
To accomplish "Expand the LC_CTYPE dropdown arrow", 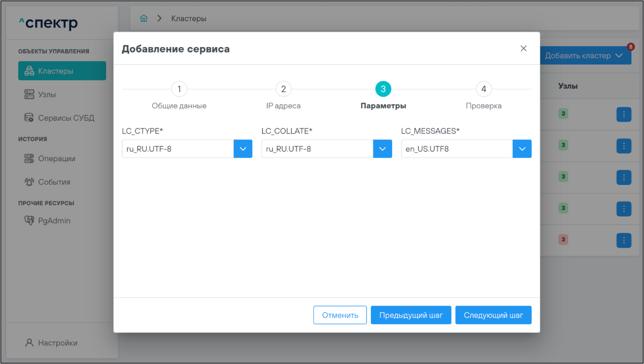I will (243, 149).
